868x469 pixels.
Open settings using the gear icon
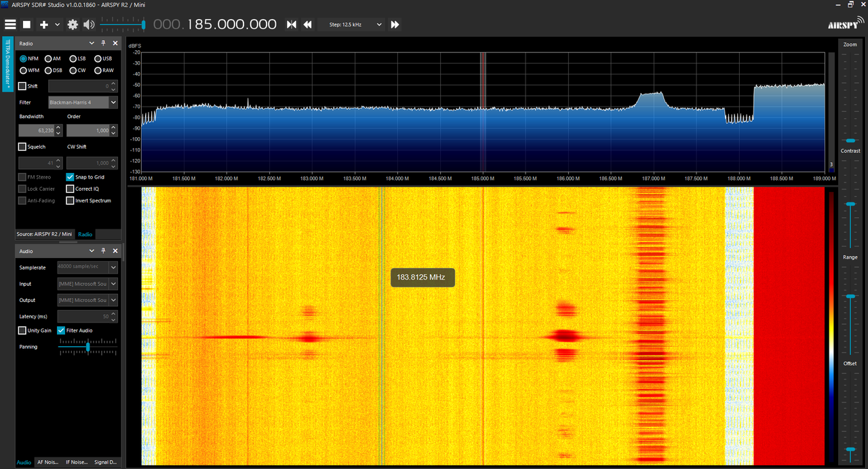click(x=73, y=24)
